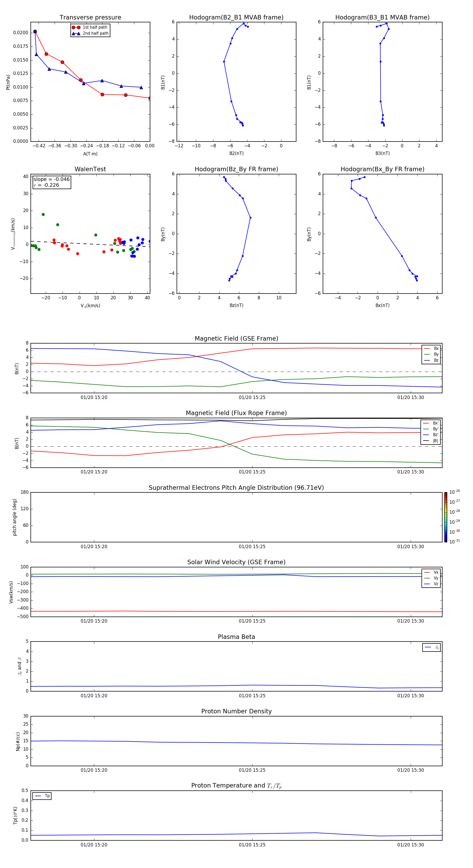Click the empty pitch angle distribution plot area
The width and height of the screenshot is (473, 868).
(236, 517)
